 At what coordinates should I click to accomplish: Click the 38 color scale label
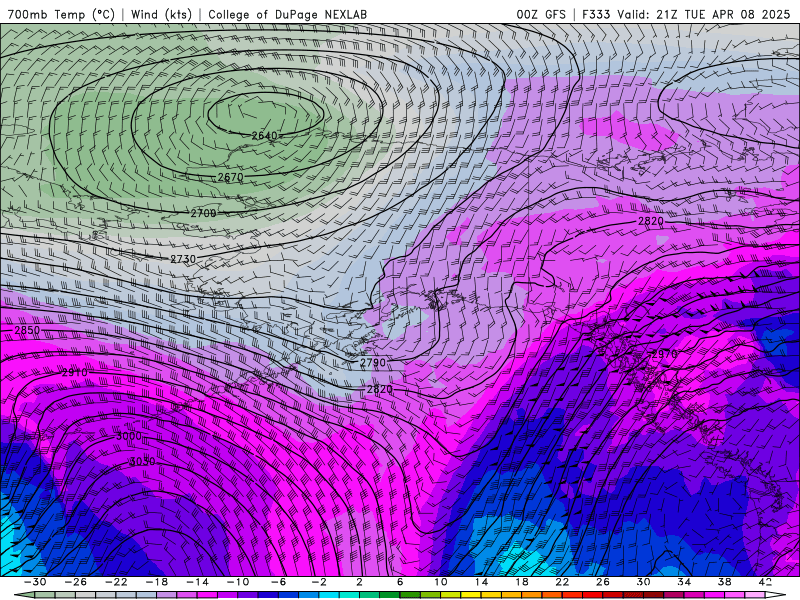coord(724,582)
